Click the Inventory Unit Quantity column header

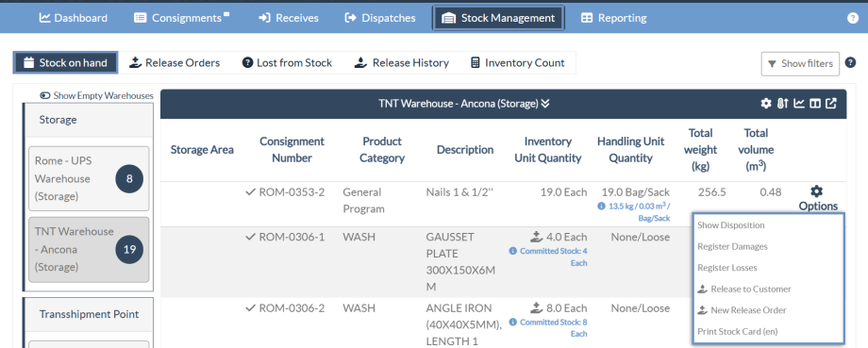[x=548, y=149]
